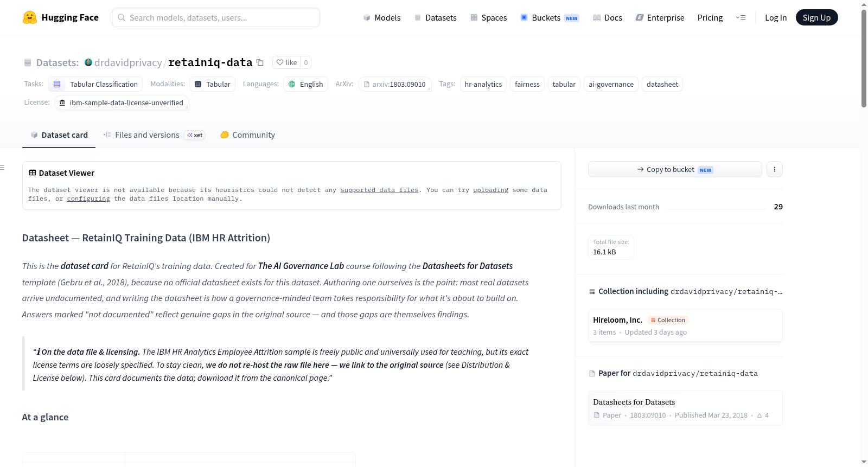Click the Datasets: breadcrumb label

(58, 62)
